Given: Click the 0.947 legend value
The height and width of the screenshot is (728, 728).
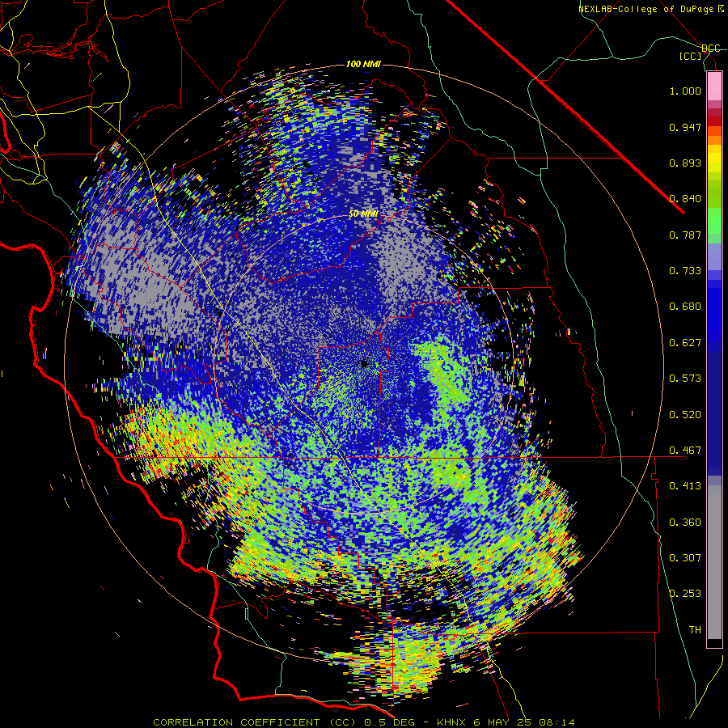Looking at the screenshot, I should (685, 127).
